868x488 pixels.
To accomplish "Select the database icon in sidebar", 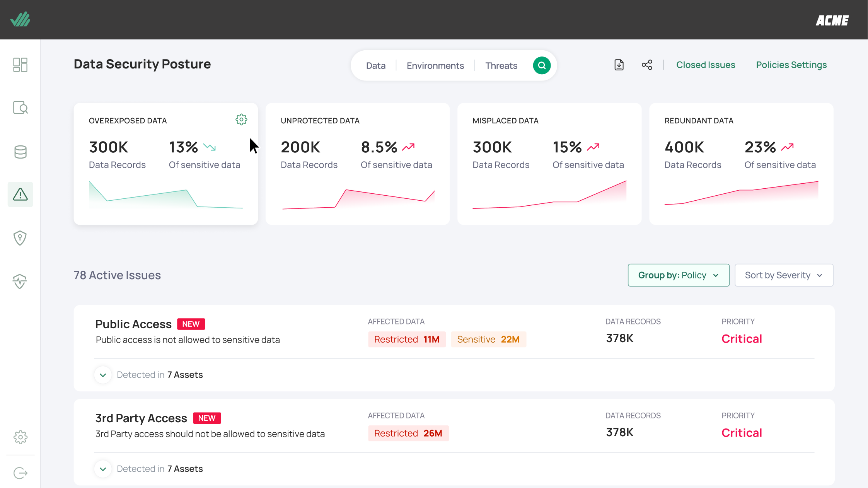I will (x=20, y=152).
